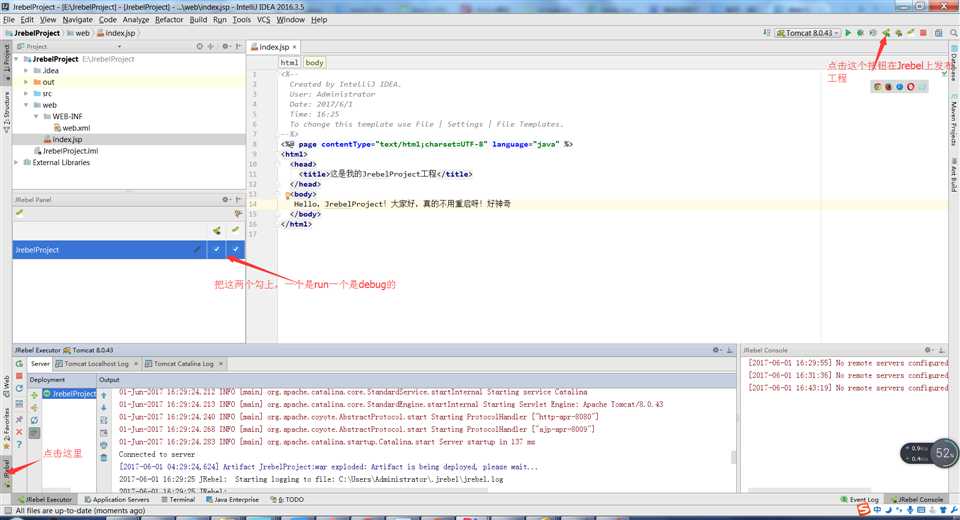960x520 pixels.
Task: Expand the .idea folder
Action: point(26,71)
